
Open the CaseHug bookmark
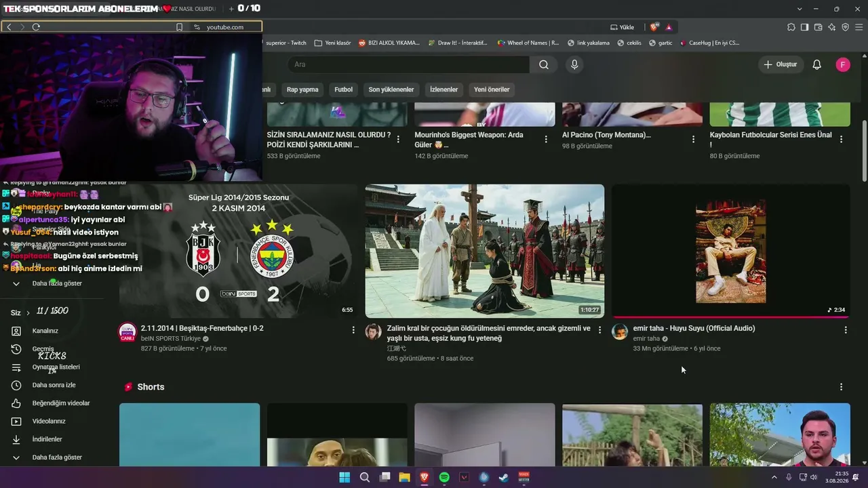coord(709,43)
